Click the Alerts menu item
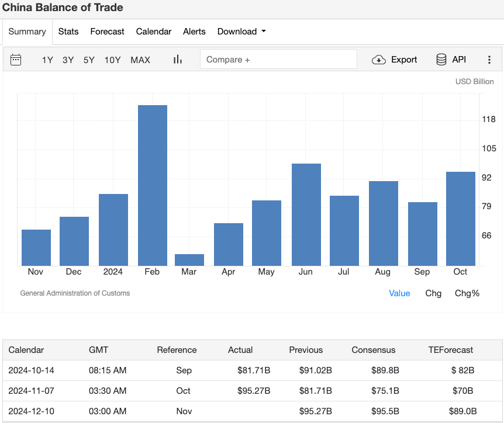Screen dimensions: 504x423 [x=194, y=32]
